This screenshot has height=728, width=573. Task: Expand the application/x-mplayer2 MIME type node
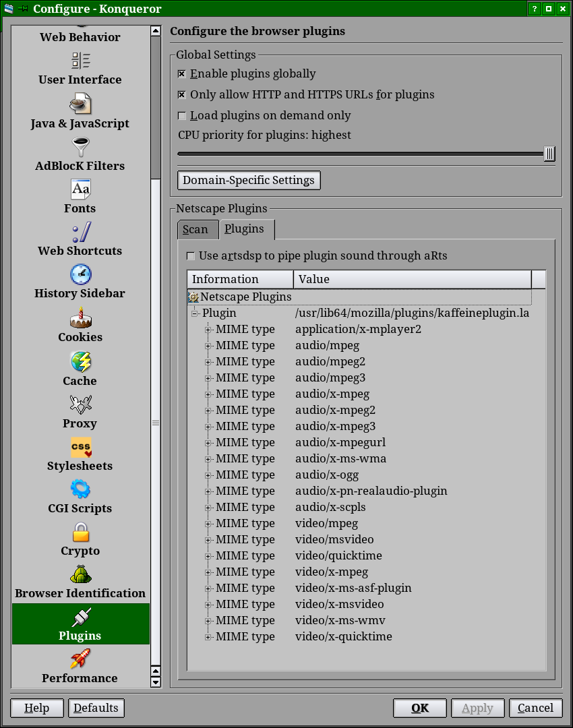tap(208, 330)
